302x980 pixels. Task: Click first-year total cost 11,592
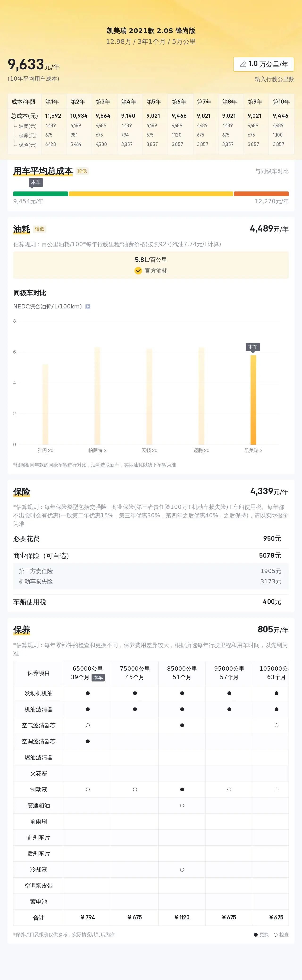tap(53, 116)
